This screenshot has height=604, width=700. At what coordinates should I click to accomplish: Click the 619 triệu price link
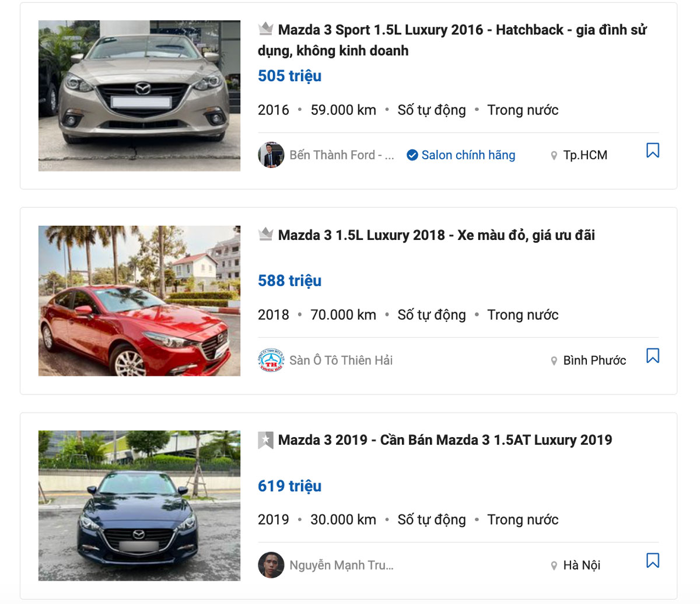(289, 486)
